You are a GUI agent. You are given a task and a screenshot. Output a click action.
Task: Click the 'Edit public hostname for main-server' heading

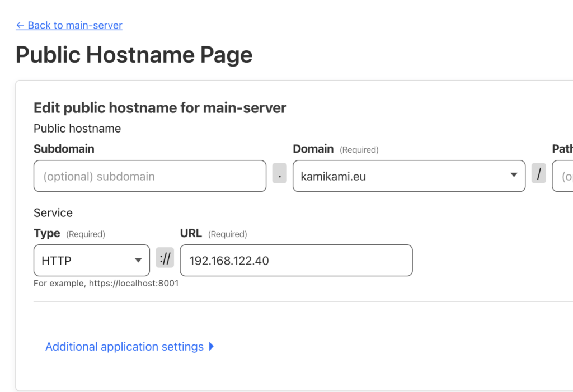point(160,108)
